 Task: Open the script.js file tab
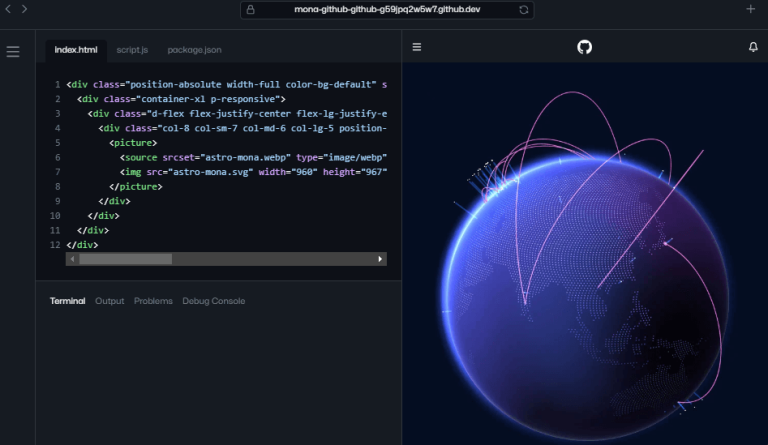132,49
